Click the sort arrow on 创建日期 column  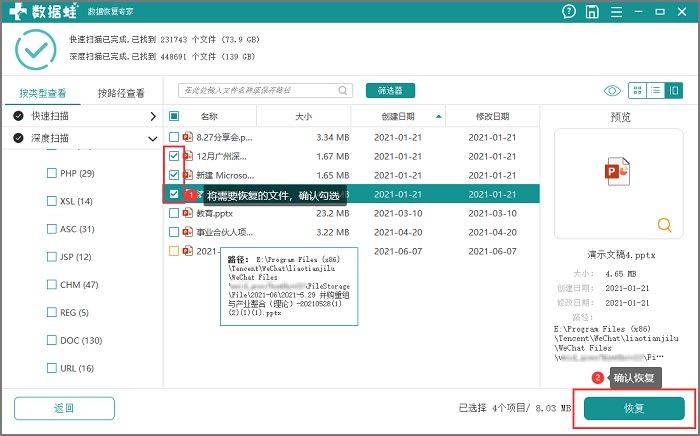point(438,116)
